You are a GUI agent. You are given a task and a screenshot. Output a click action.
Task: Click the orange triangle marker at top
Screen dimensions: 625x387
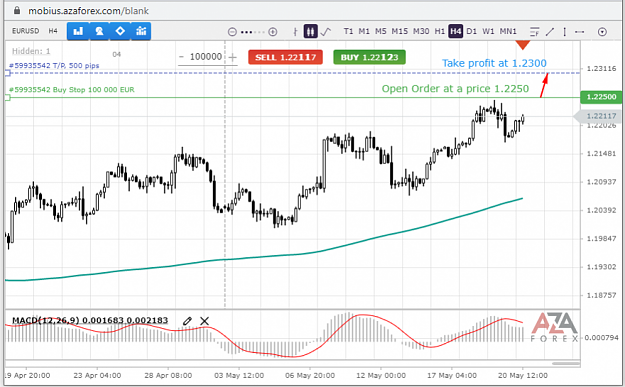(523, 45)
